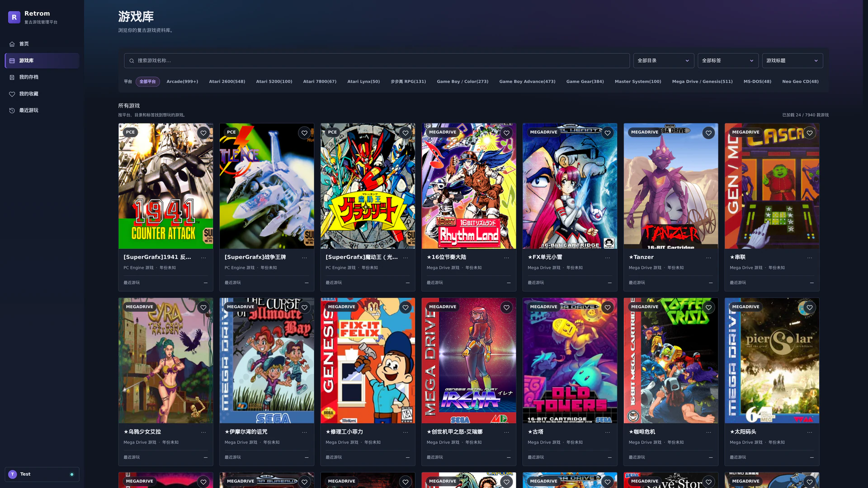The height and width of the screenshot is (488, 868).
Task: Open the 全部目录 dropdown
Action: click(x=663, y=61)
